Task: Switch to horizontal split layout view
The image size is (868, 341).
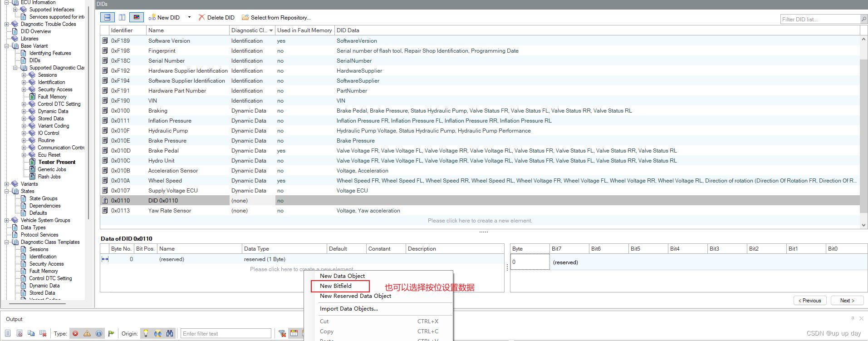Action: point(107,17)
